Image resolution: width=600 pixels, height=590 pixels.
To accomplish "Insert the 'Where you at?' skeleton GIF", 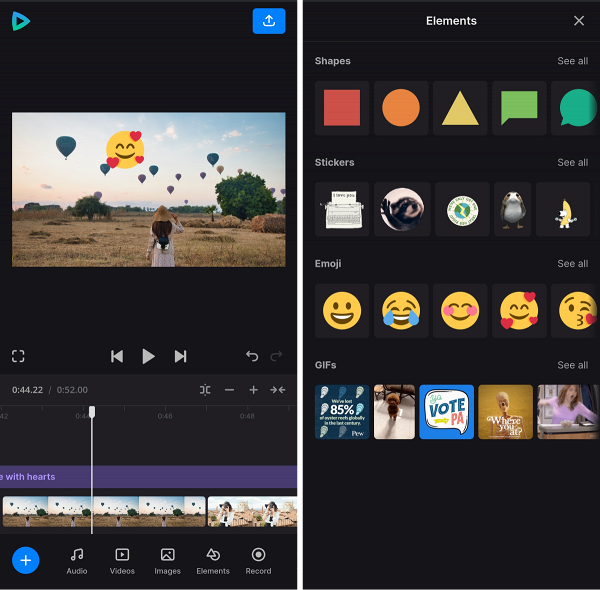I will point(505,412).
